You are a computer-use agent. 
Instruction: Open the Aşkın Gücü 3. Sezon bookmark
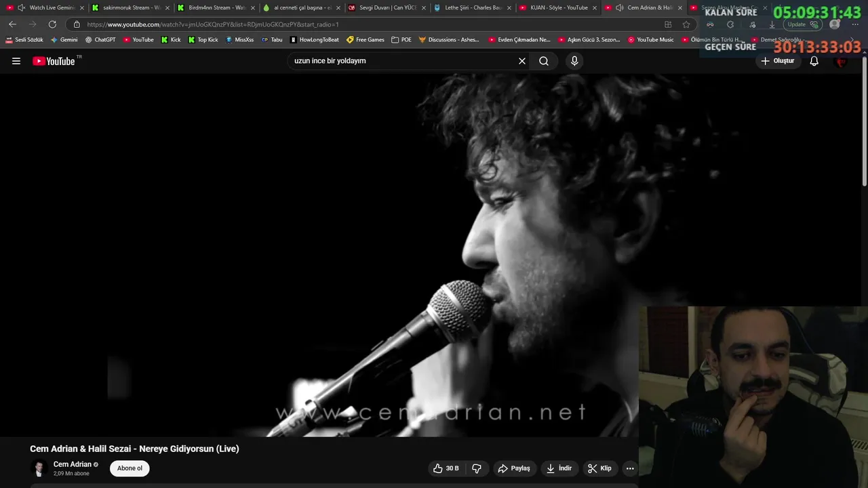tap(589, 40)
